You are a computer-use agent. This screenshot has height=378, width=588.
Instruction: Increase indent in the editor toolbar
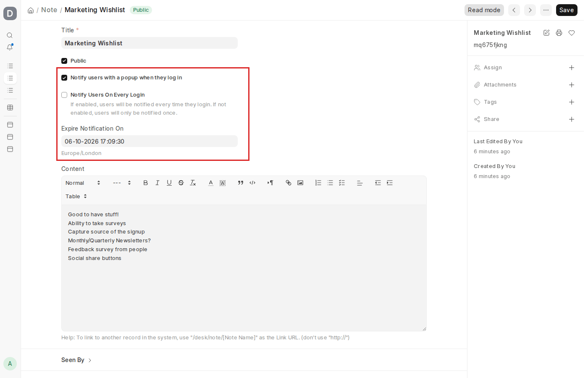pyautogui.click(x=390, y=183)
